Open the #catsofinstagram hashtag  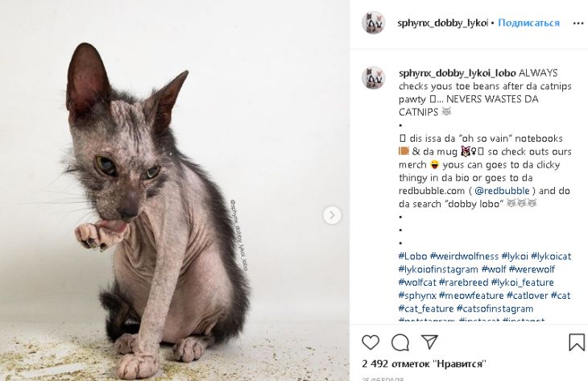[x=495, y=309]
